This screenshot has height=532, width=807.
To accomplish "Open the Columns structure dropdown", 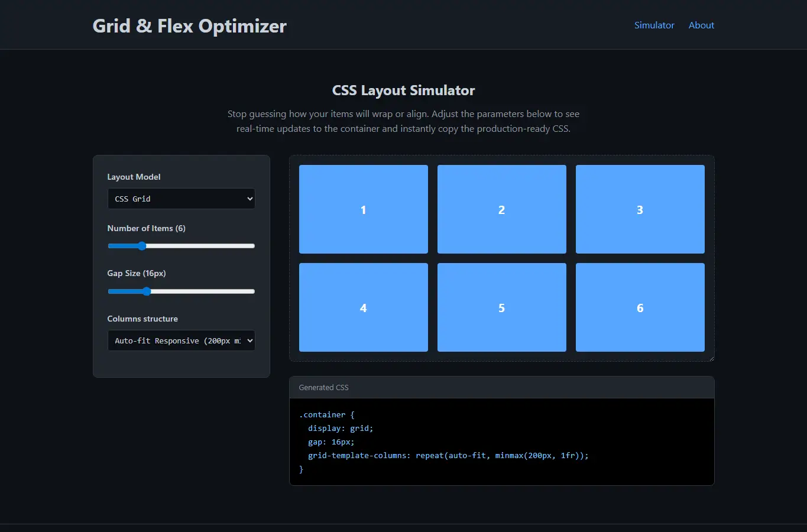I will point(182,340).
